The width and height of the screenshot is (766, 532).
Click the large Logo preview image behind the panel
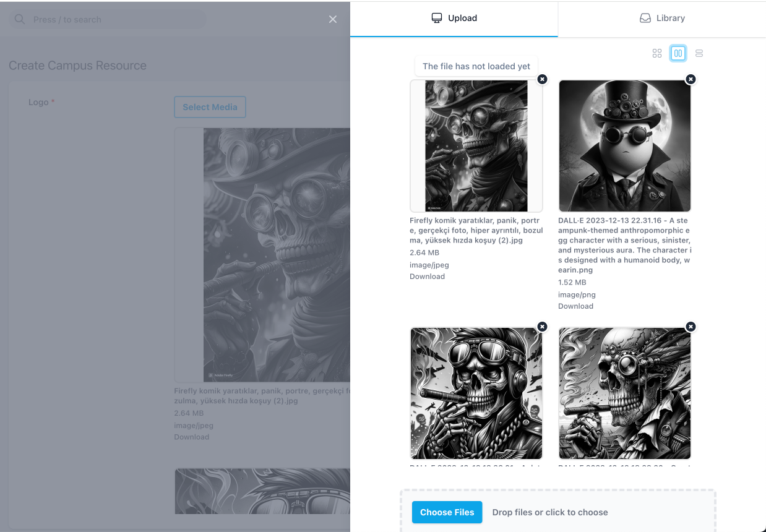262,255
